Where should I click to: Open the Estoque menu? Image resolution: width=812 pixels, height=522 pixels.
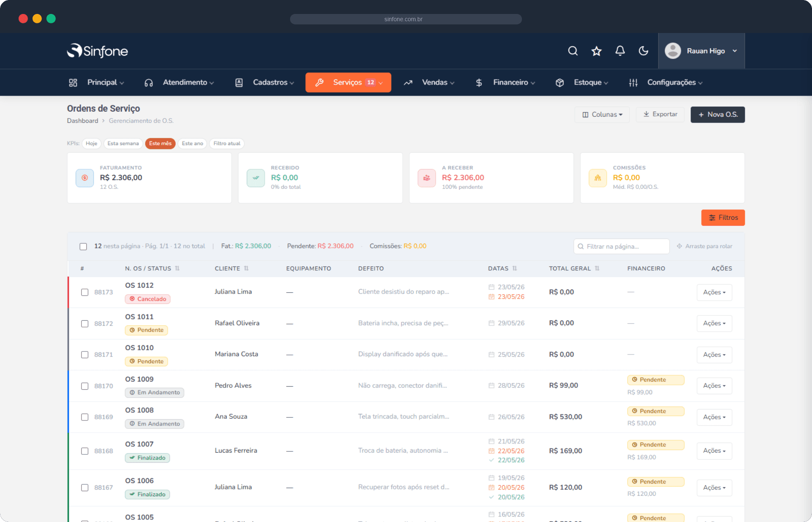[582, 82]
